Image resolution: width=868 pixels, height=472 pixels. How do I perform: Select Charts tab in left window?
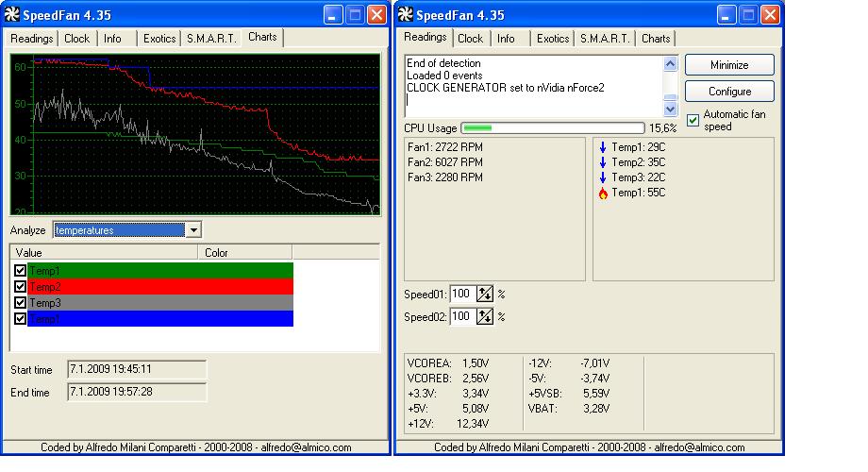coord(262,37)
